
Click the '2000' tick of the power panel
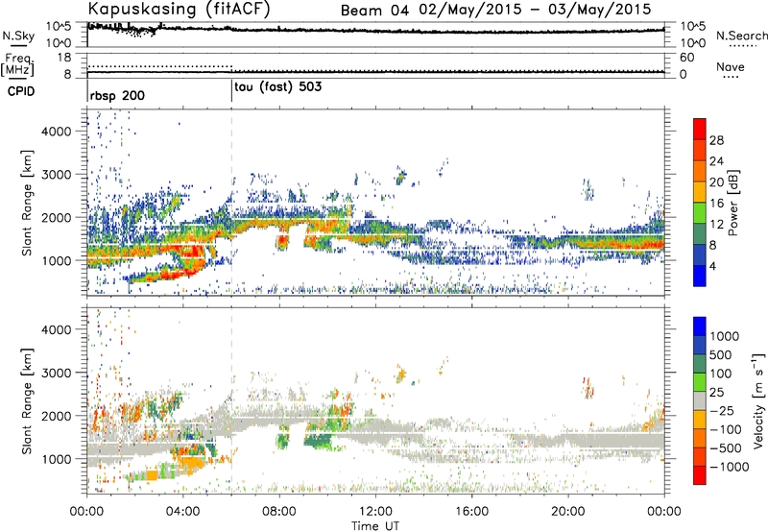[56, 217]
